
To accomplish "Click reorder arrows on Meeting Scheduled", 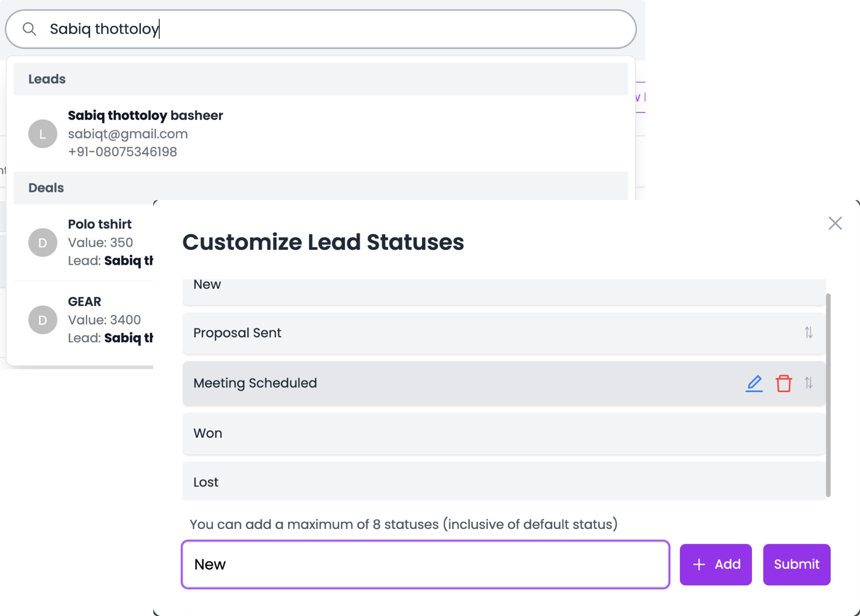I will point(809,383).
